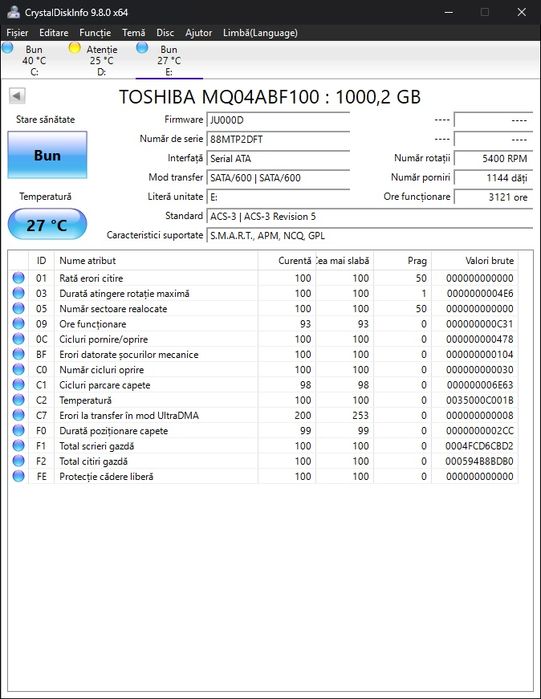The image size is (541, 699).
Task: Select raw value 000000000C31
Action: coord(480,324)
